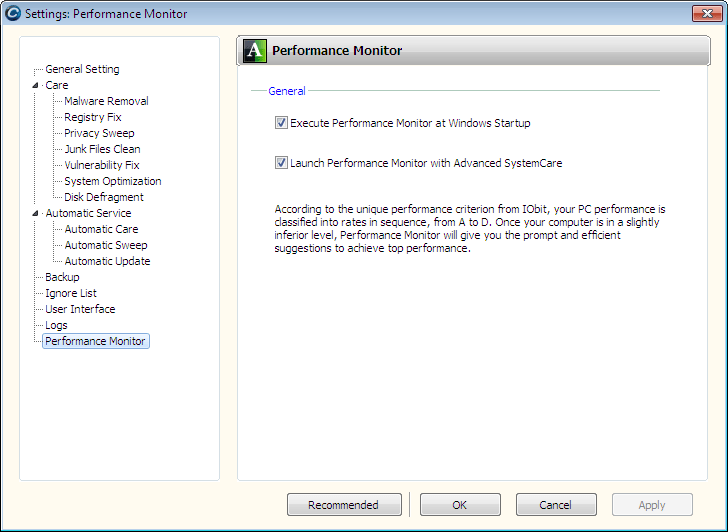Image resolution: width=728 pixels, height=532 pixels.
Task: Open Malware Removal settings
Action: (106, 101)
